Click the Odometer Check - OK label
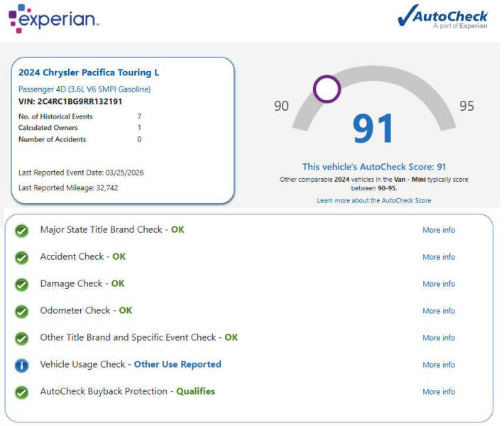Viewport: 504px width, 426px height. tap(86, 310)
